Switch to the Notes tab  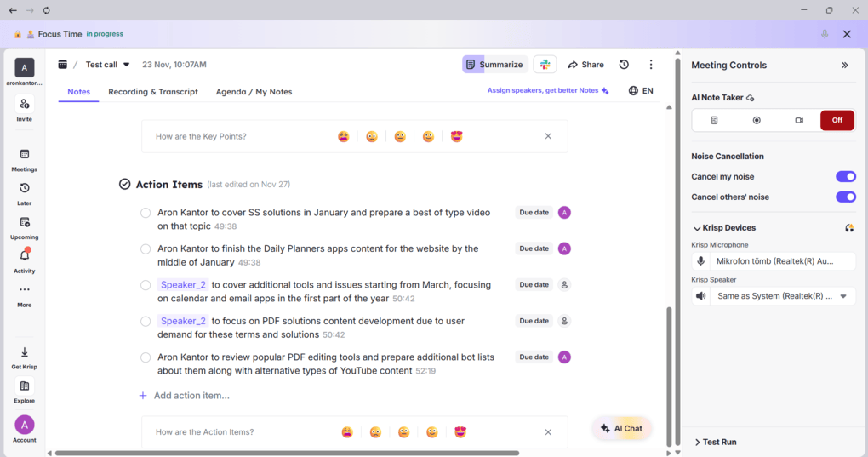click(x=78, y=92)
